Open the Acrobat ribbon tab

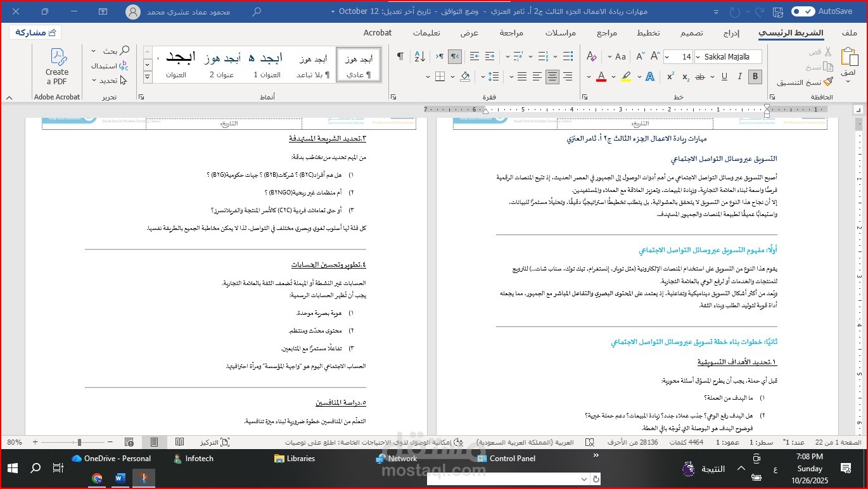coord(378,33)
